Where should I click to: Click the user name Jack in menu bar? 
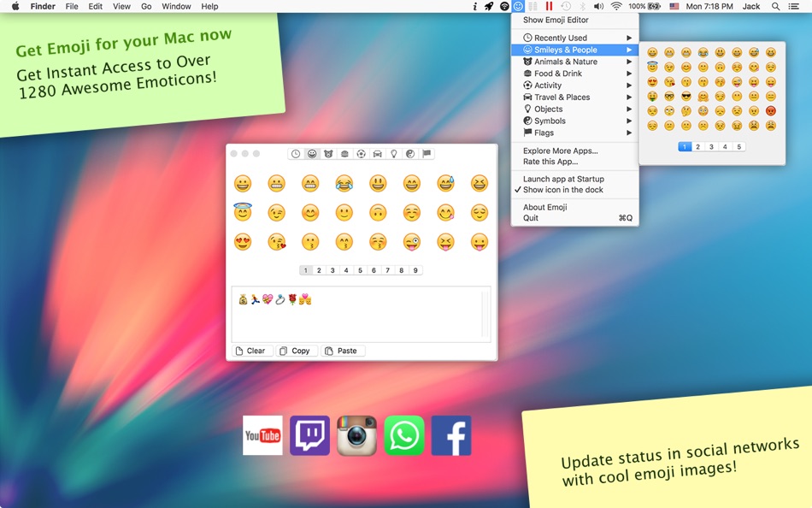click(x=751, y=6)
